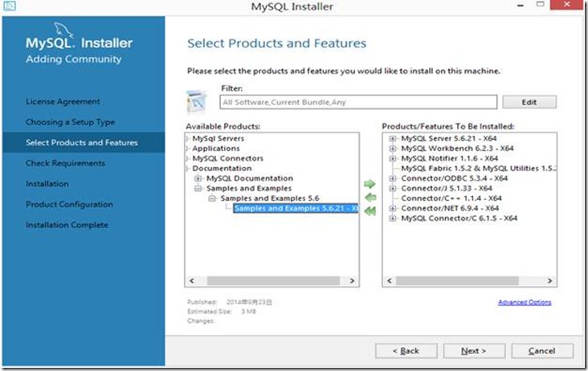Select MySQL Connector/C 6.1.5 - X64 item
The height and width of the screenshot is (371, 588).
[x=459, y=218]
